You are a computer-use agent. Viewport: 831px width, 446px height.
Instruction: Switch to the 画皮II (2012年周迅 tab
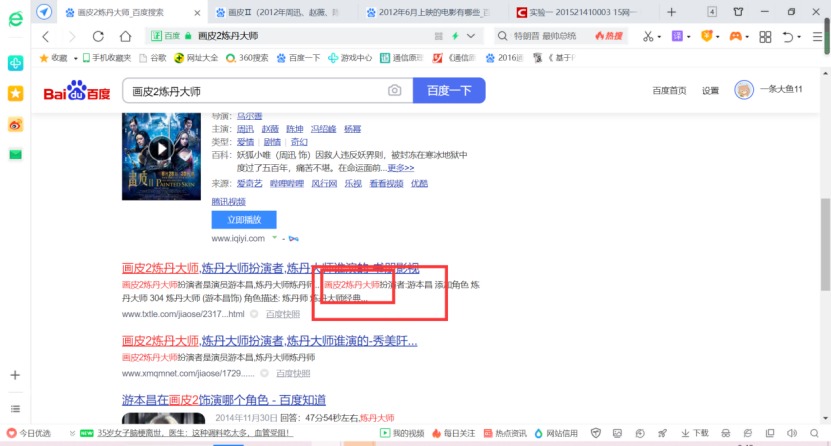[284, 12]
